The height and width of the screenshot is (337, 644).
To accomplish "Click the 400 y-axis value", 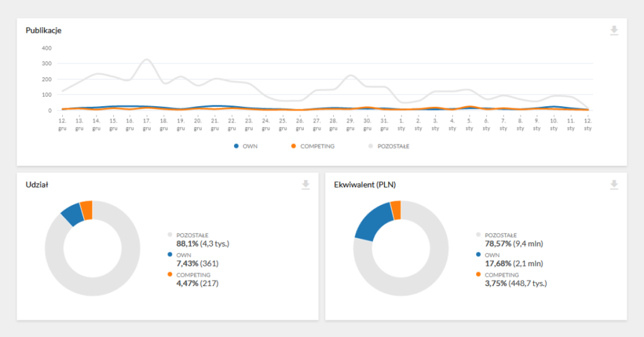I will click(47, 48).
